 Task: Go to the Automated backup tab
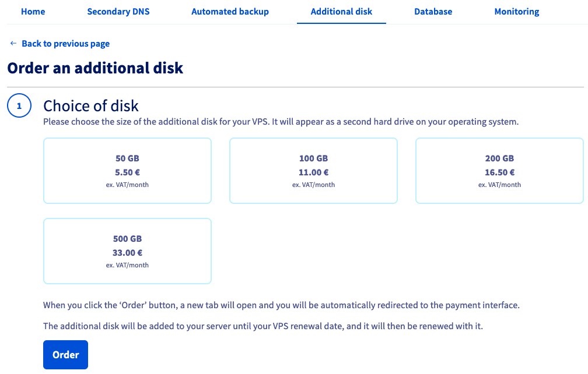point(230,12)
